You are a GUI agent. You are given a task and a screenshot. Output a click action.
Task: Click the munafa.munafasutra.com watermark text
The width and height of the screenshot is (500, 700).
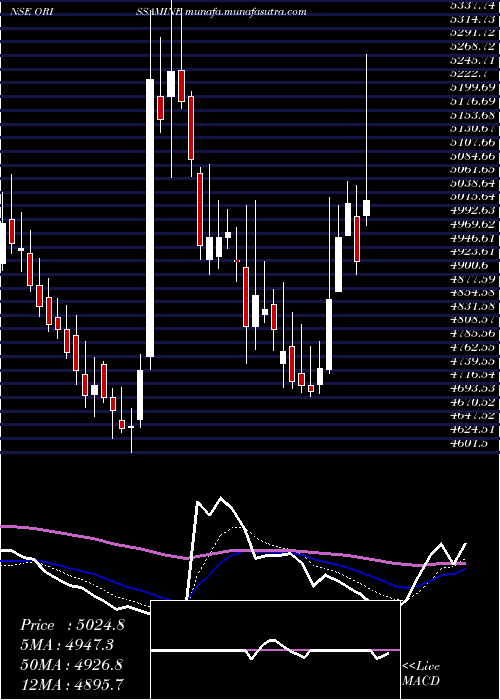246,12
